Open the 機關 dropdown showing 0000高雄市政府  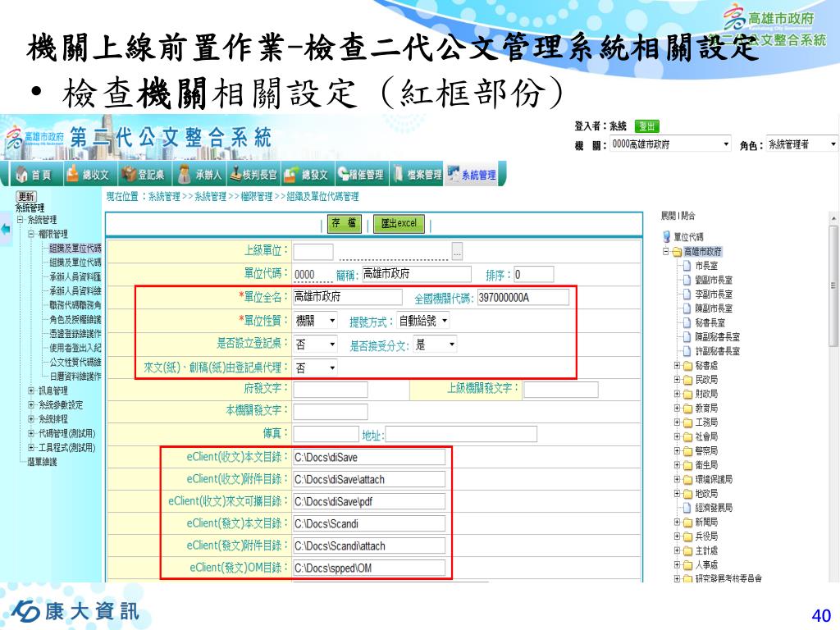(x=670, y=144)
